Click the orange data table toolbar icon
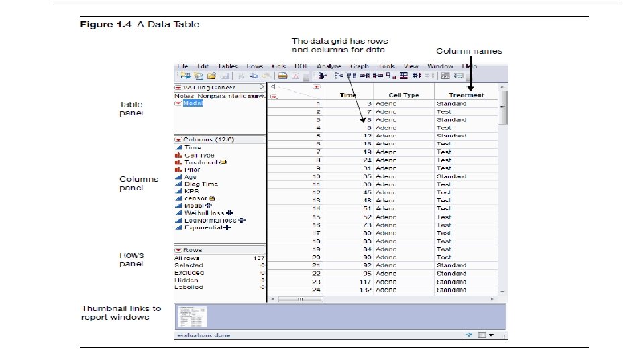The width and height of the screenshot is (644, 362). [x=282, y=76]
